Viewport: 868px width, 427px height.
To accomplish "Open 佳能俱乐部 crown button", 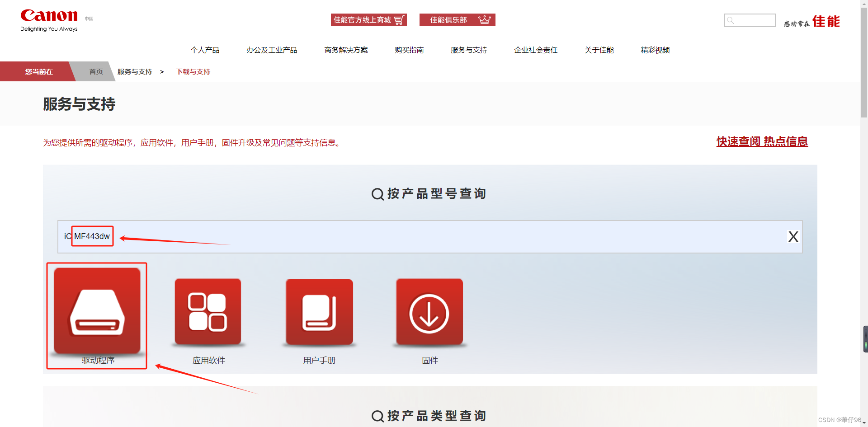I will tap(458, 20).
